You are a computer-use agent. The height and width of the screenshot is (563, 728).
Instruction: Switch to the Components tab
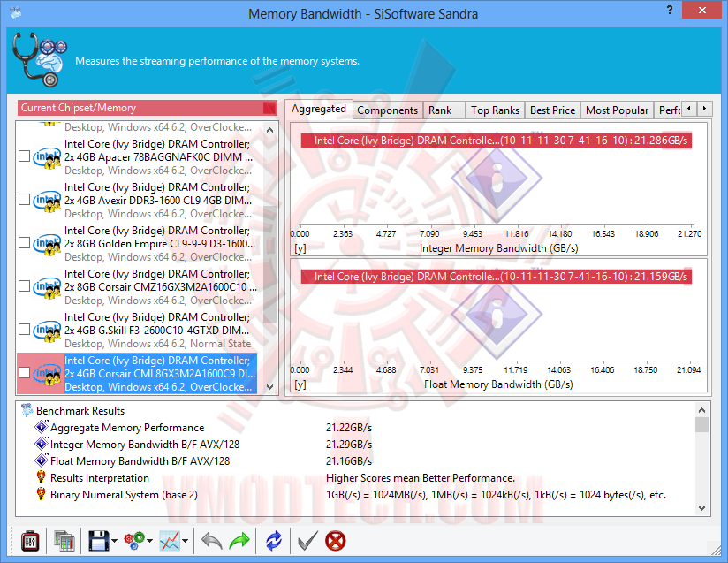[387, 110]
